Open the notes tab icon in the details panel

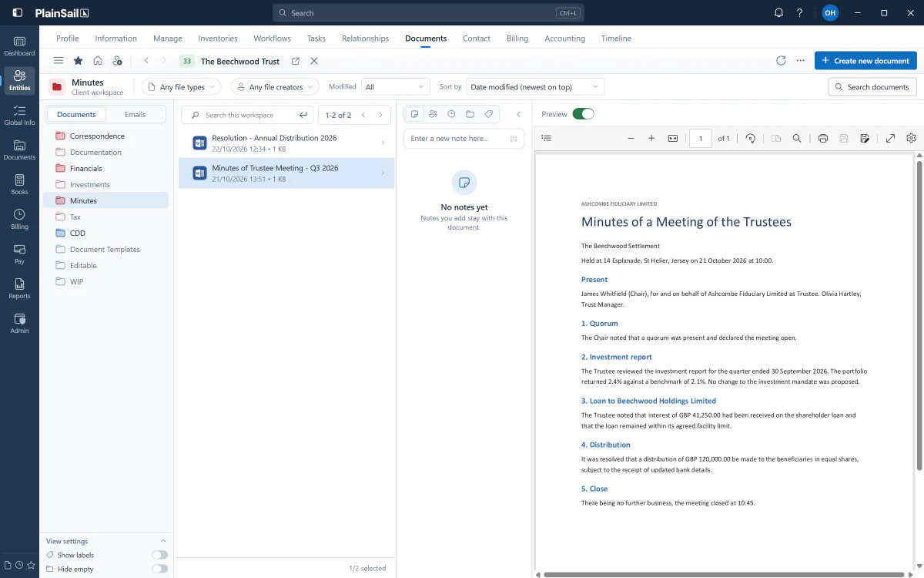pos(414,114)
